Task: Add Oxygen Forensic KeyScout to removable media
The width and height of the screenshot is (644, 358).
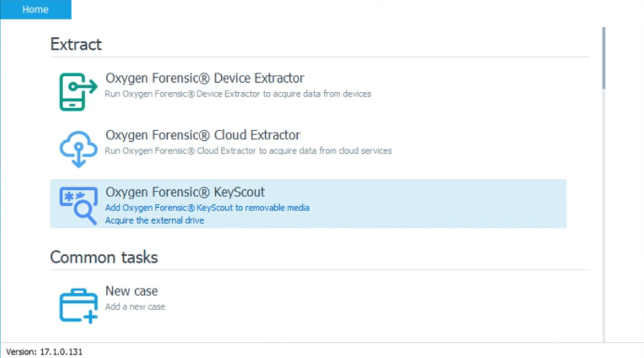Action: pyautogui.click(x=207, y=208)
